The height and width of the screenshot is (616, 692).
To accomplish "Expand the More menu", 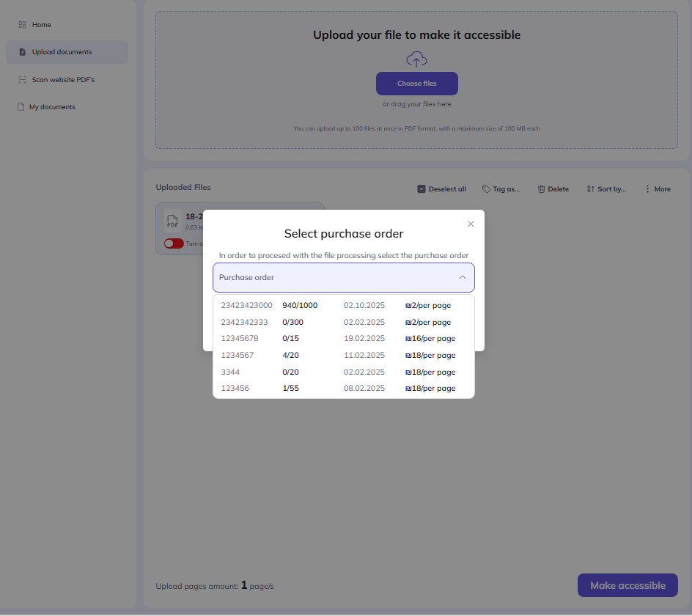I will pos(658,188).
